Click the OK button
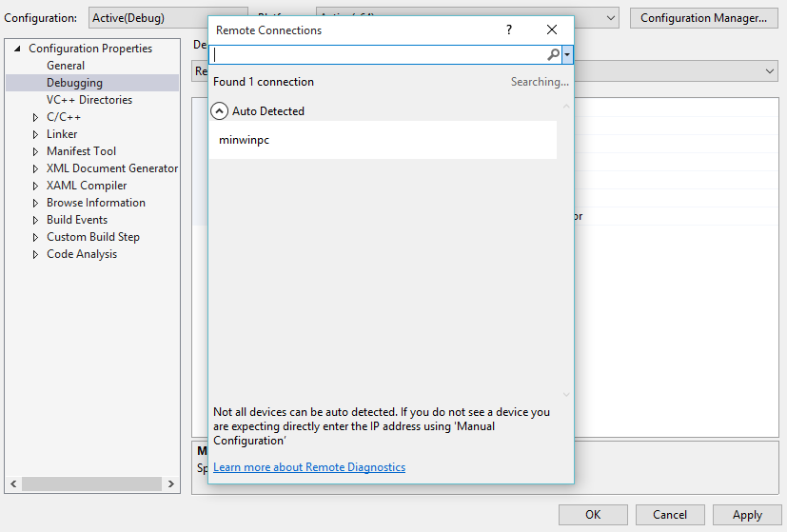The image size is (787, 532). pos(593,515)
